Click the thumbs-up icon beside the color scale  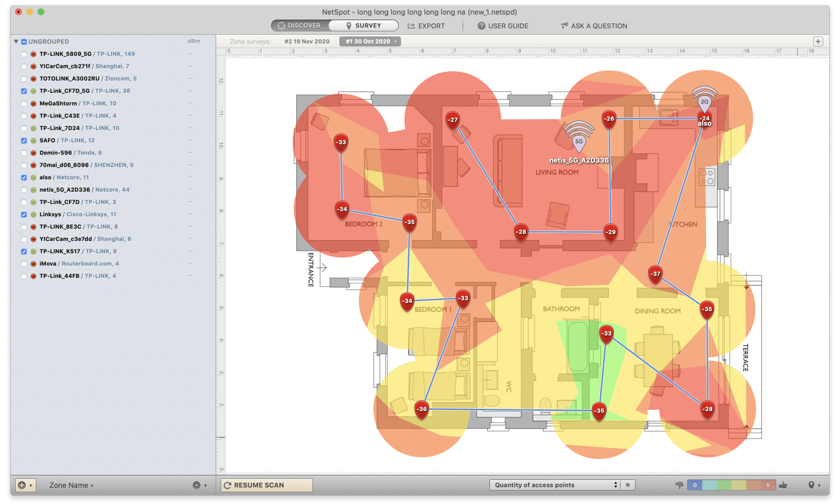click(x=783, y=485)
